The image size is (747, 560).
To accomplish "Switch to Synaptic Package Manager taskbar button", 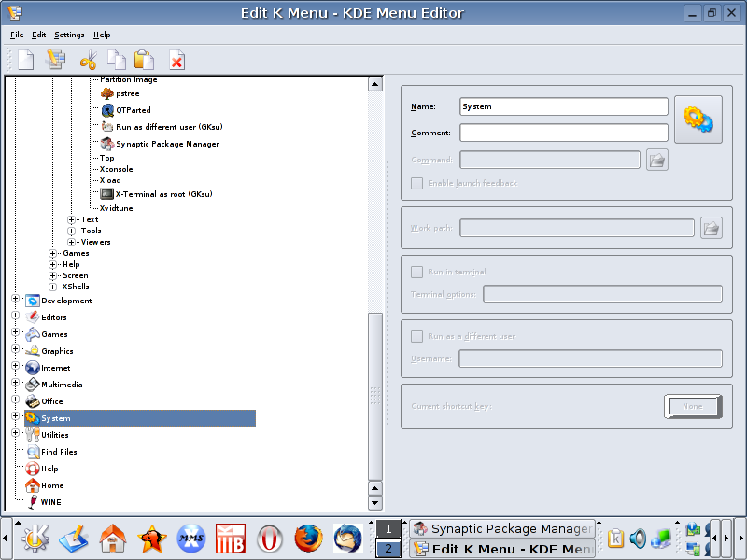I will (501, 528).
